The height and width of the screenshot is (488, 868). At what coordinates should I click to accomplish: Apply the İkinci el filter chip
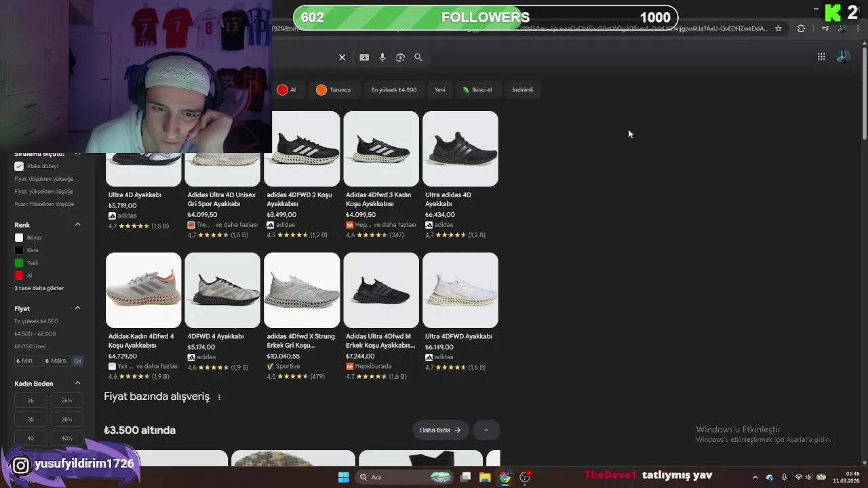click(477, 89)
